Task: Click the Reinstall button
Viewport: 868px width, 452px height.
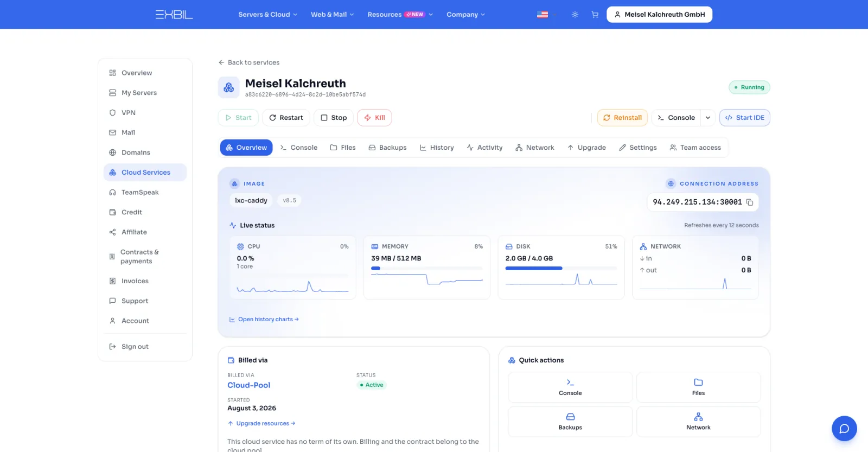Action: pos(622,118)
